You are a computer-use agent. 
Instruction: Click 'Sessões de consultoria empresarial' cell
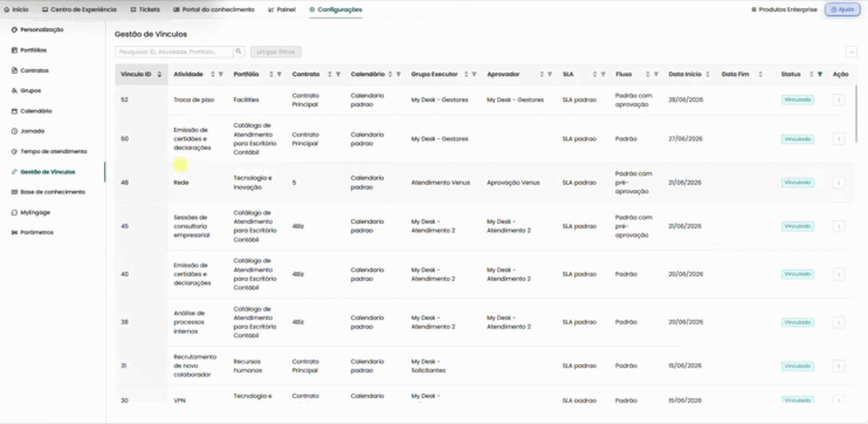coord(191,226)
